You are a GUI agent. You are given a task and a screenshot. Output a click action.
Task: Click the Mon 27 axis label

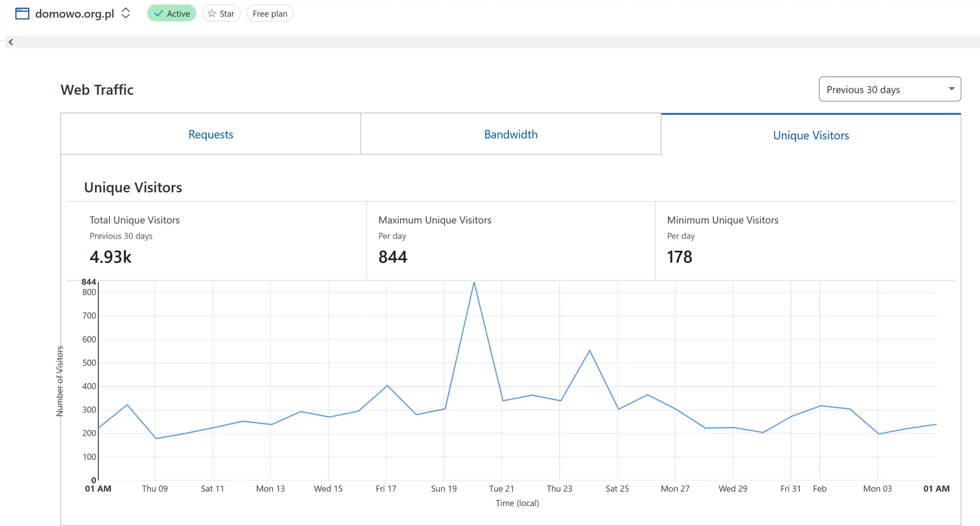click(675, 488)
